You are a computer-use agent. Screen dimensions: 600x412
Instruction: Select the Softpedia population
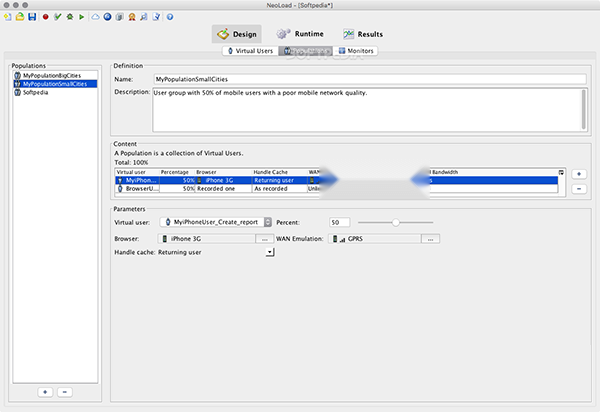pos(55,93)
